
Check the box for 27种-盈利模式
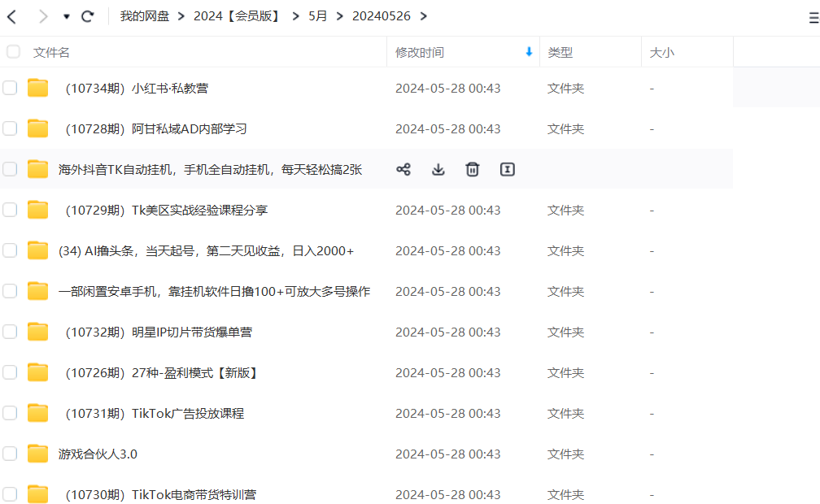[10, 372]
